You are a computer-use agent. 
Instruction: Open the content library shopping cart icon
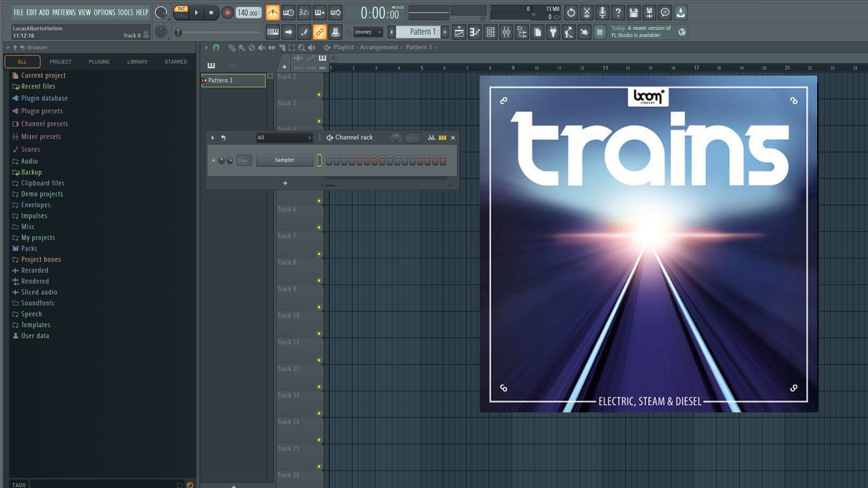tap(599, 32)
